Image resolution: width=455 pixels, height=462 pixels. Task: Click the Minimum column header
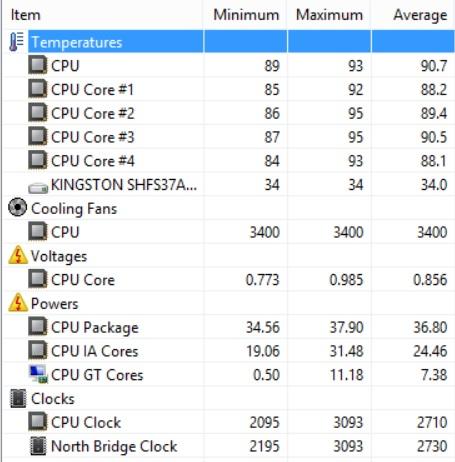click(245, 15)
